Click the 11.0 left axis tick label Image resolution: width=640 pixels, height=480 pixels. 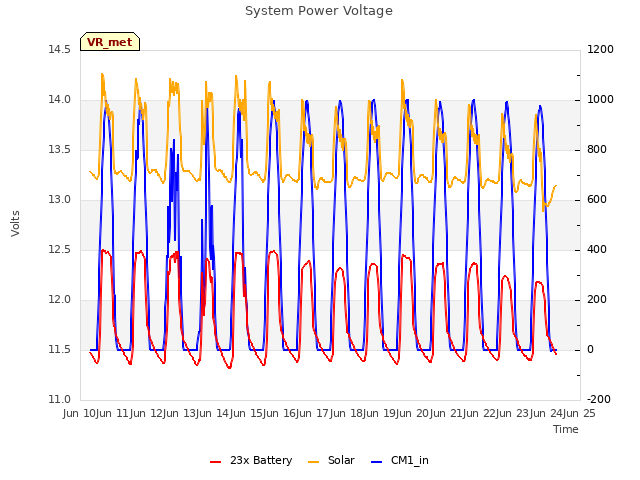[x=59, y=399]
